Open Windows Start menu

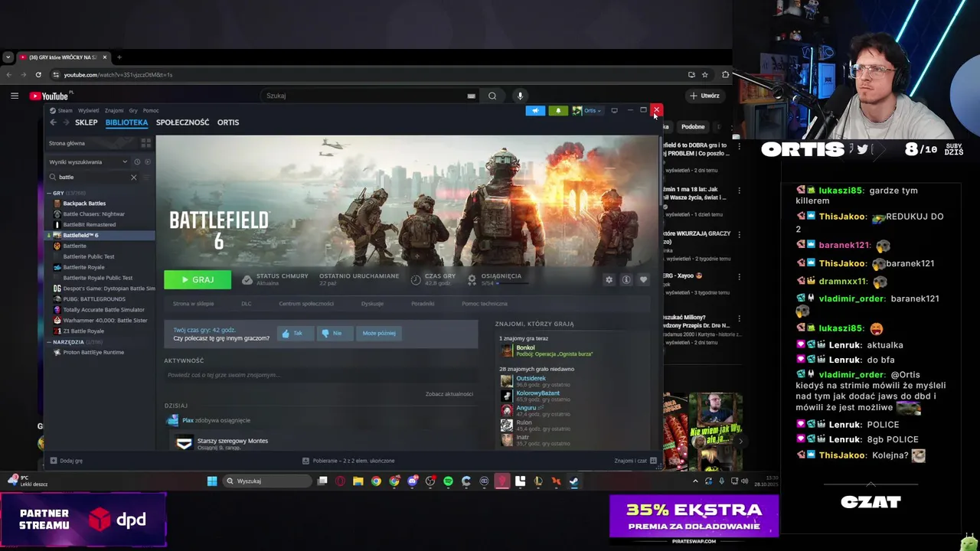(212, 481)
